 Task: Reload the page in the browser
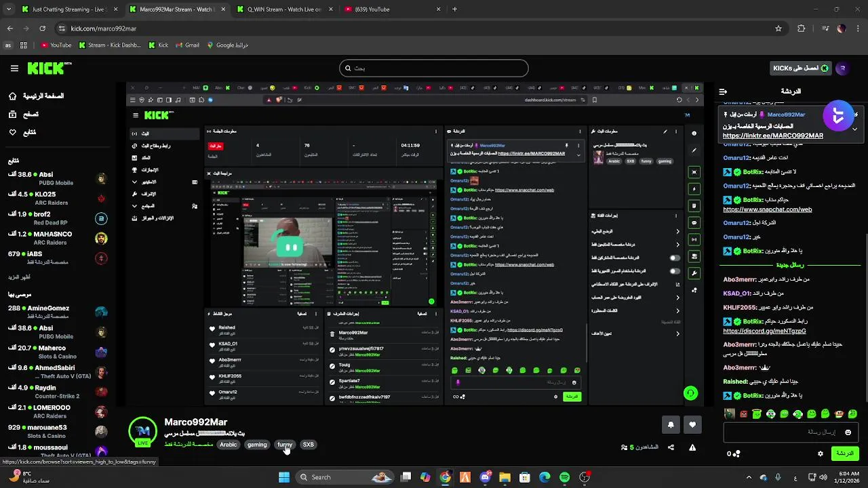[42, 28]
